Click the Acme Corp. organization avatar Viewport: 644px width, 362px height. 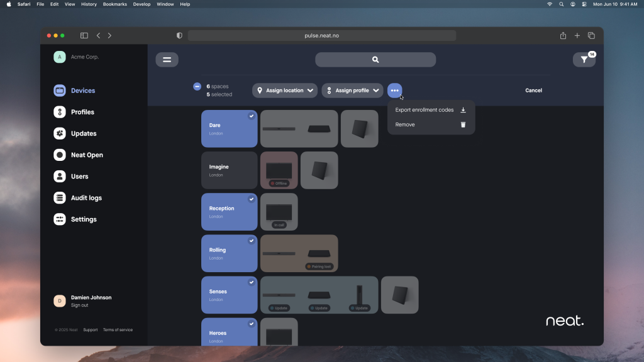(x=60, y=57)
